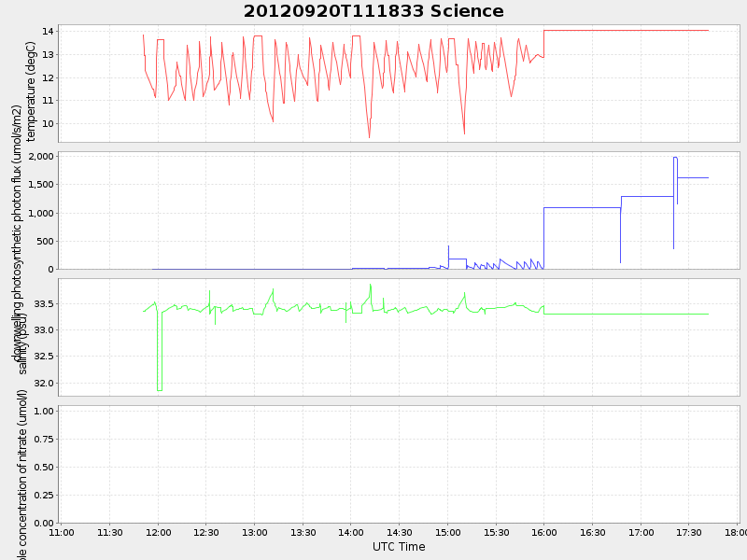Click the blue photon flux peak near 17:20
Image resolution: width=747 pixels, height=560 pixels.
click(675, 158)
